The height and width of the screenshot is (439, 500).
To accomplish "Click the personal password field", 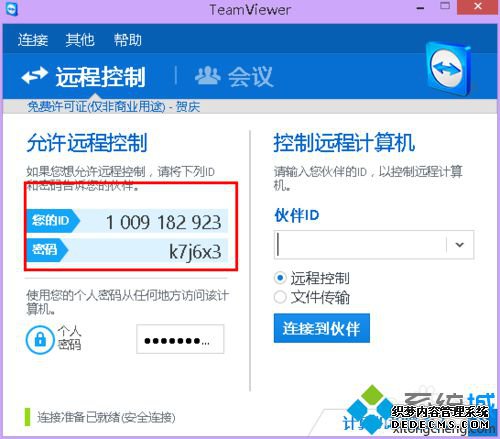I will [180, 339].
